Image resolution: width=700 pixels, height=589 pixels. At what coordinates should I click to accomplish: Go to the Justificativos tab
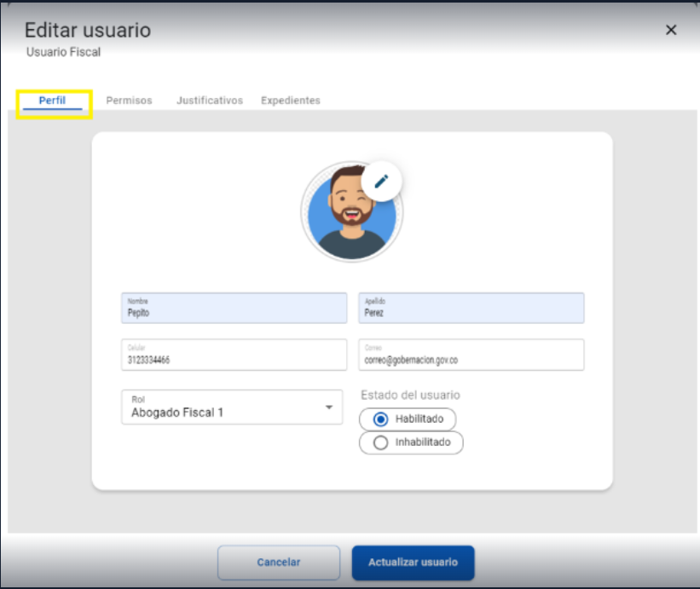coord(210,101)
